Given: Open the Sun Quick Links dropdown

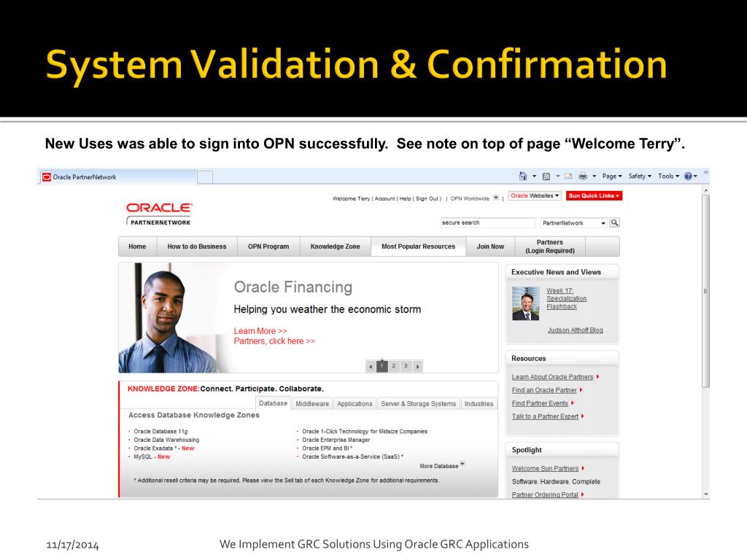Looking at the screenshot, I should (x=594, y=195).
